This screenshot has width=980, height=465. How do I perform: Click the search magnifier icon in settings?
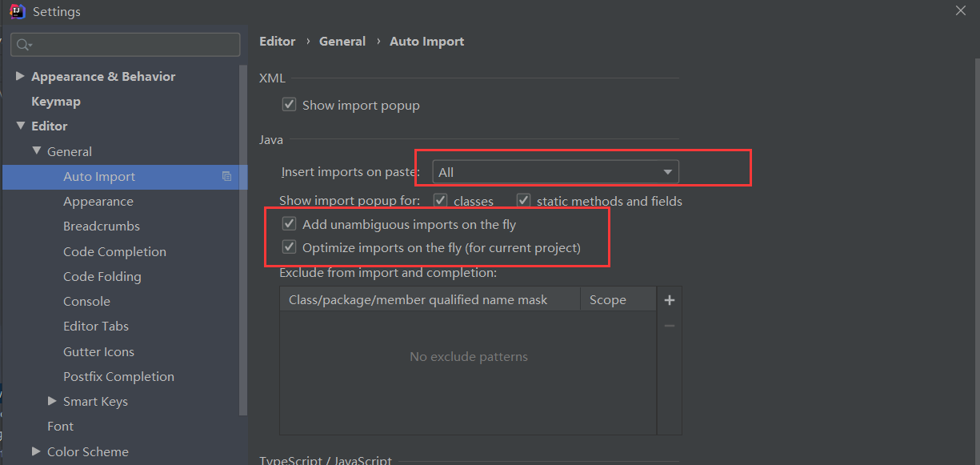[24, 45]
